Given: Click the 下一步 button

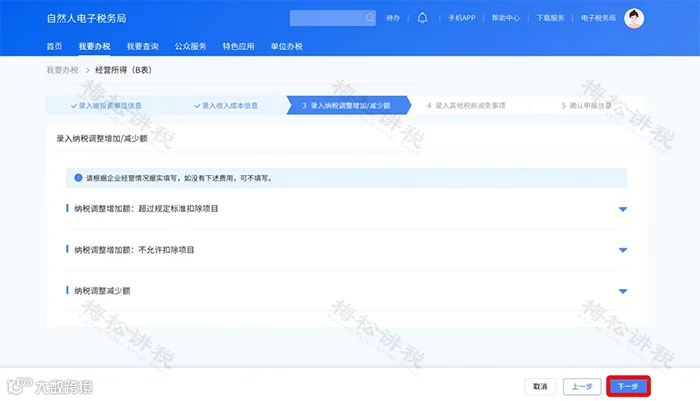Looking at the screenshot, I should (x=628, y=386).
